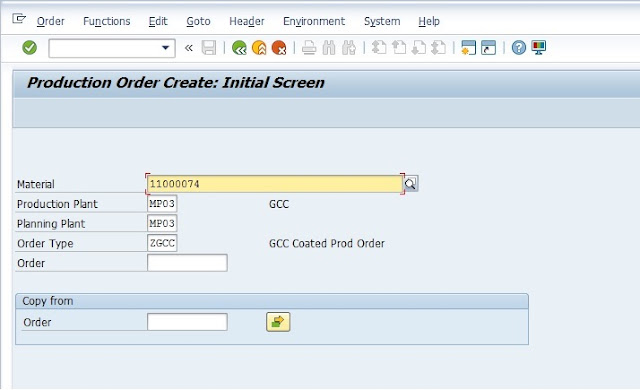Click the Generate Shortcut icon
Image resolution: width=640 pixels, height=390 pixels.
point(489,48)
